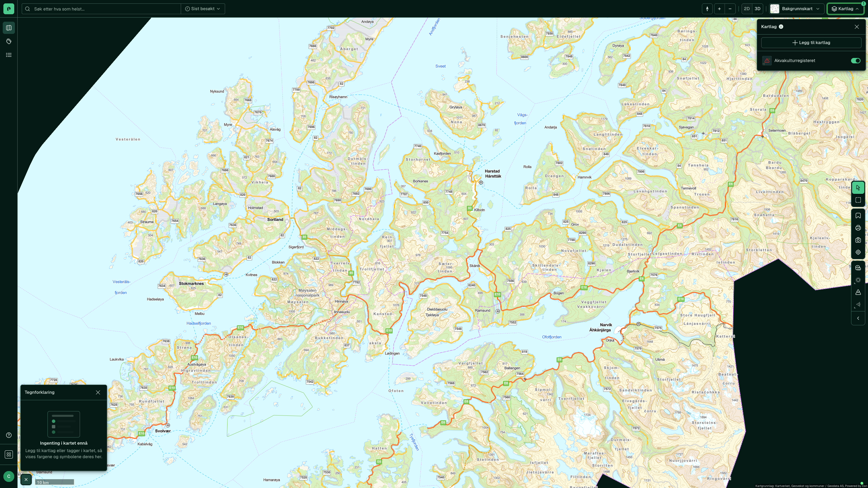Collapse the right toolbar with chevron
The height and width of the screenshot is (488, 868).
[858, 318]
